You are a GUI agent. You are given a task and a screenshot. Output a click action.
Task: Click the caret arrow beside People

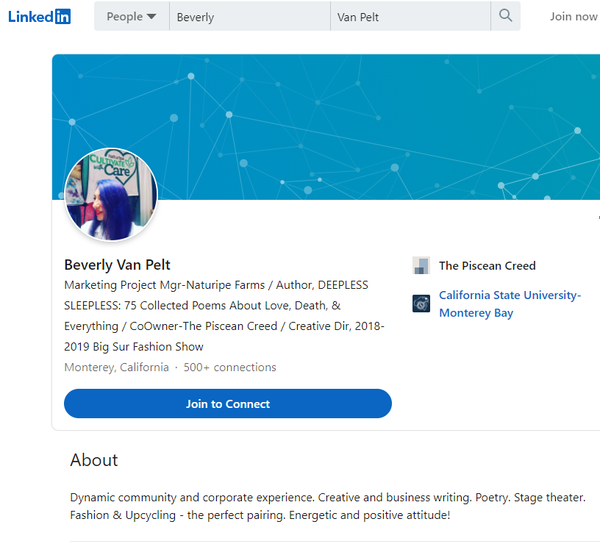[x=151, y=17]
